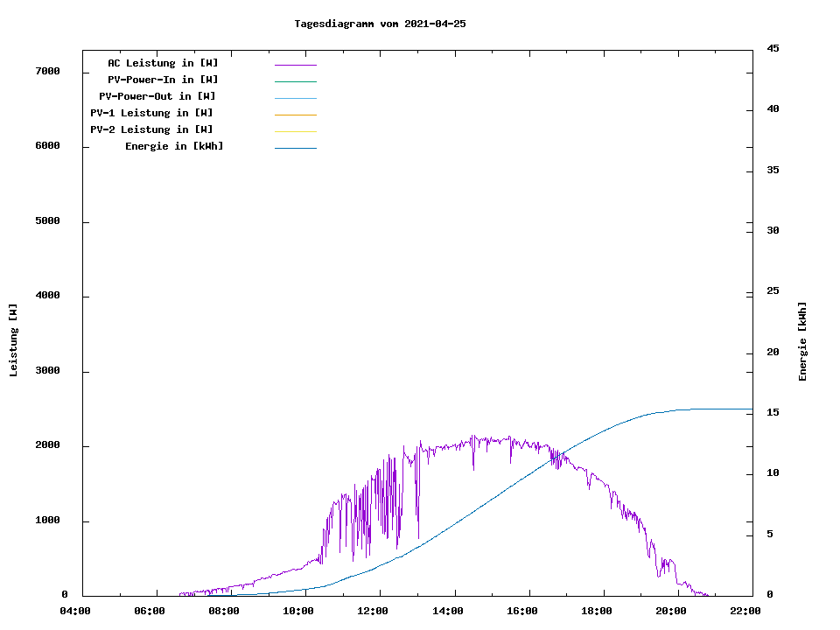Select the AC Leistung in [W] legend label
This screenshot has height=630, width=840.
(x=163, y=63)
